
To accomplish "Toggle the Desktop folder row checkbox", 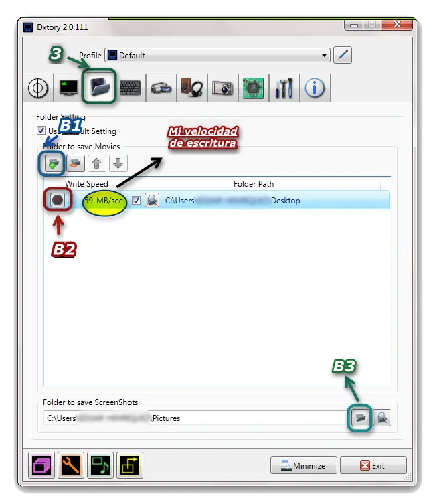I will [x=137, y=201].
